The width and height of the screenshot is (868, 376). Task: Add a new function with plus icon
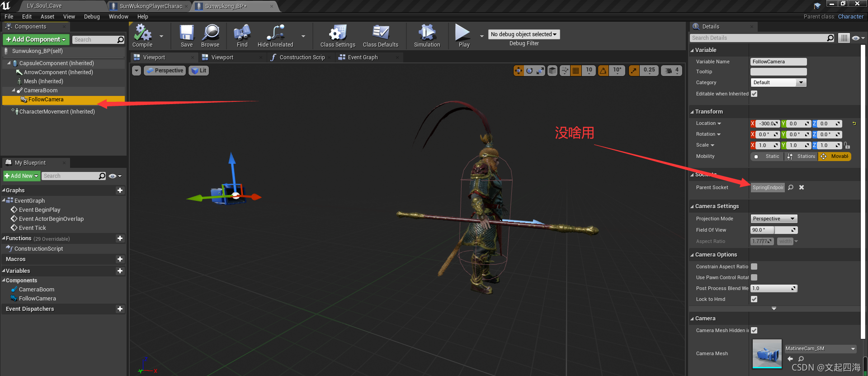click(x=120, y=238)
